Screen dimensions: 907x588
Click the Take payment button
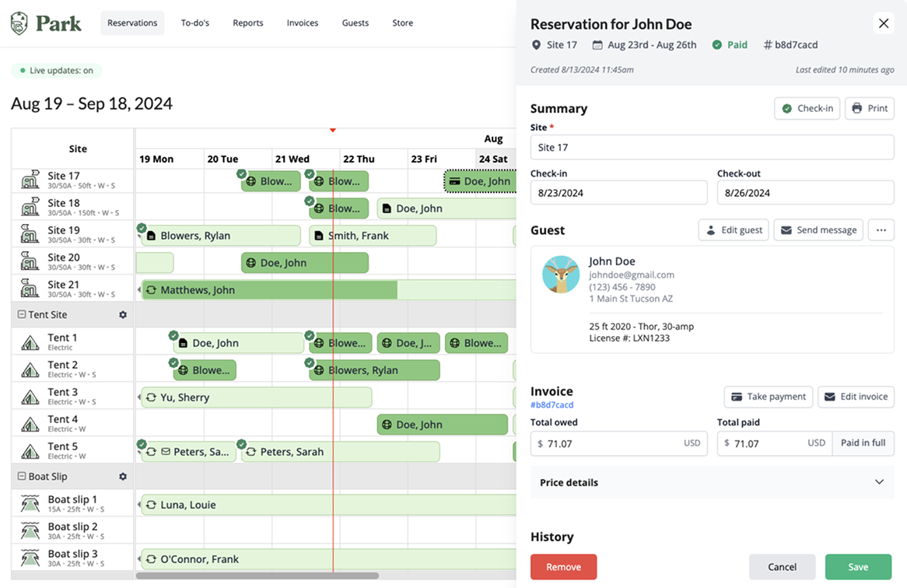[768, 397]
